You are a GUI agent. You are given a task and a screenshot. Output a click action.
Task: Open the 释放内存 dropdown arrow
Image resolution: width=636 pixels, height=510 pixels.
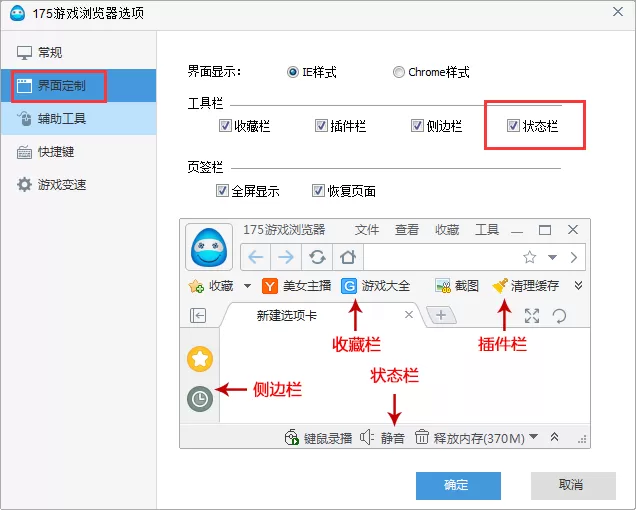pos(534,437)
